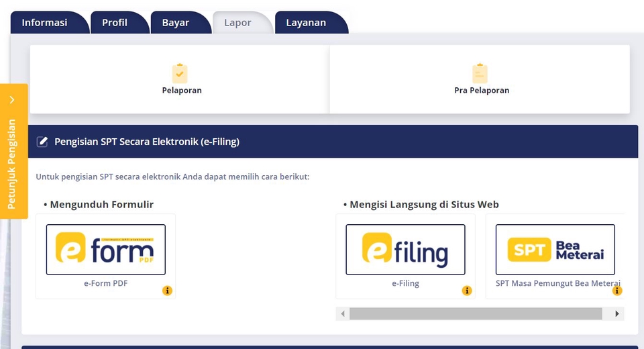Click the left scroll arrow of carousel

[x=343, y=313]
